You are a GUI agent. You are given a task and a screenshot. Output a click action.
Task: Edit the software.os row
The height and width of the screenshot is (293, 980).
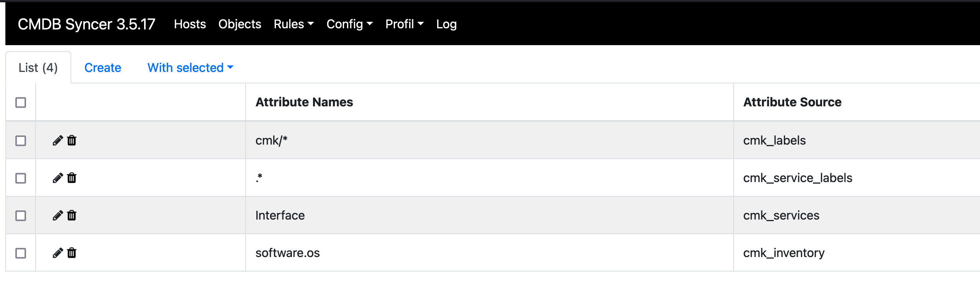[57, 253]
